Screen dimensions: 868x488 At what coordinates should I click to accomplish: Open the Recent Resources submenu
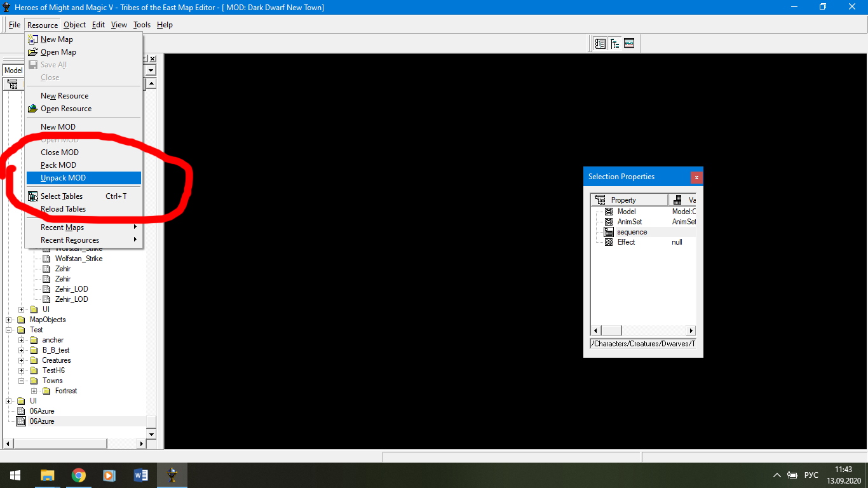click(83, 240)
